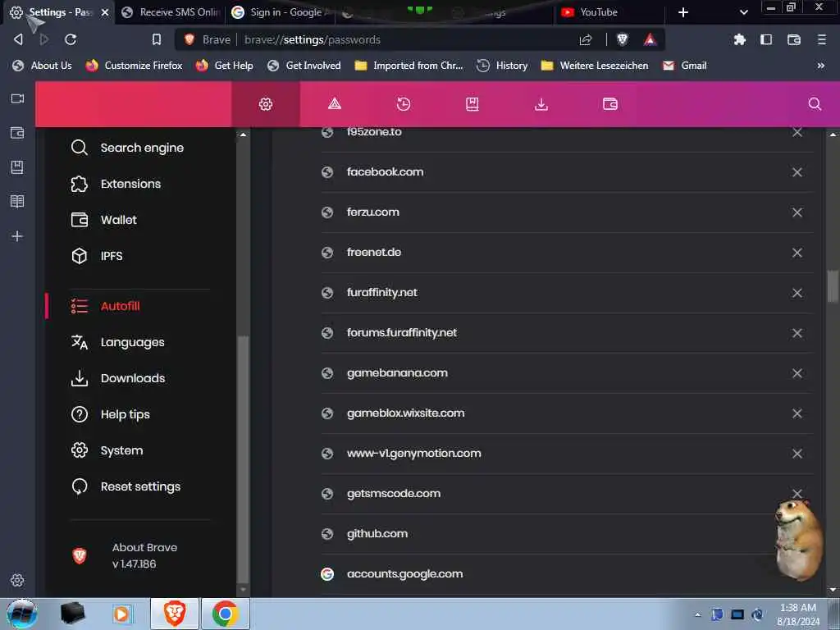840x630 pixels.
Task: Switch to the Receive SMS Online tab
Action: [171, 11]
